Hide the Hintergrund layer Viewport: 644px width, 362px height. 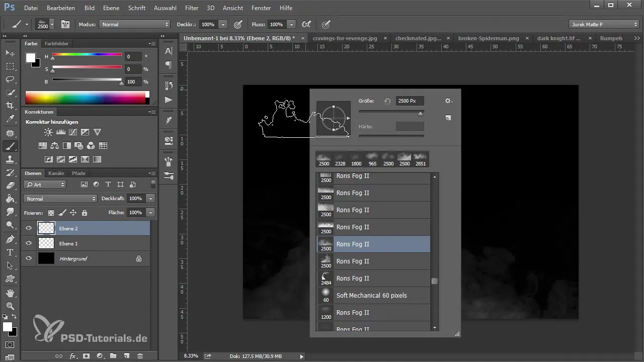pos(29,258)
